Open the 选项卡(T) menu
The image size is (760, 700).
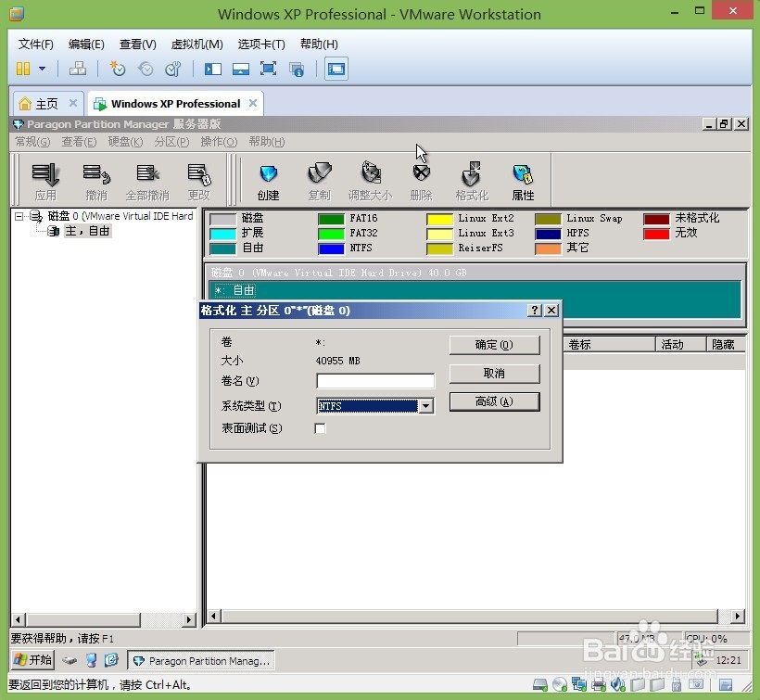coord(261,45)
